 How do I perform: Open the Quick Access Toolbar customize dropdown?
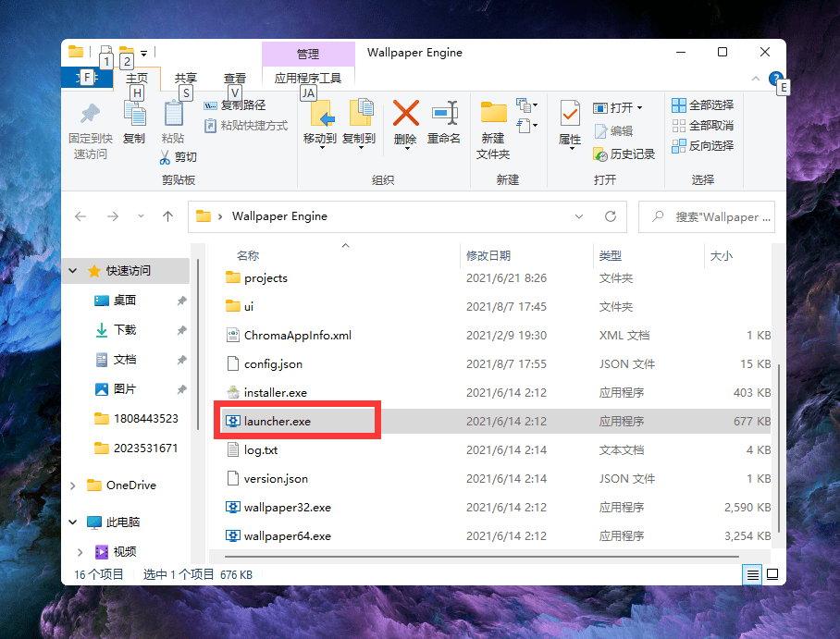pos(143,53)
